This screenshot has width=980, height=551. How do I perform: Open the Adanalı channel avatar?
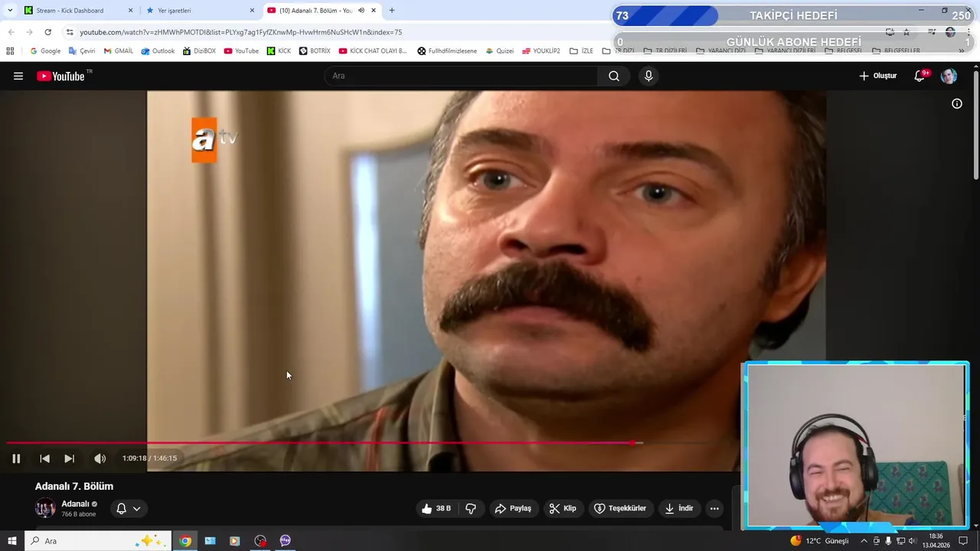pyautogui.click(x=45, y=507)
